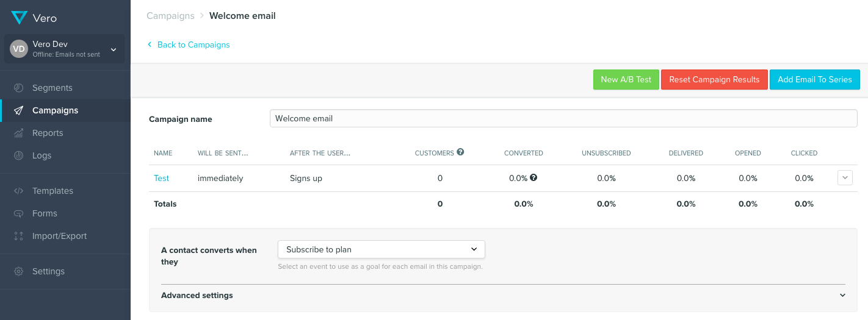Click the Campaigns paper plane icon
This screenshot has width=868, height=320.
click(x=19, y=110)
